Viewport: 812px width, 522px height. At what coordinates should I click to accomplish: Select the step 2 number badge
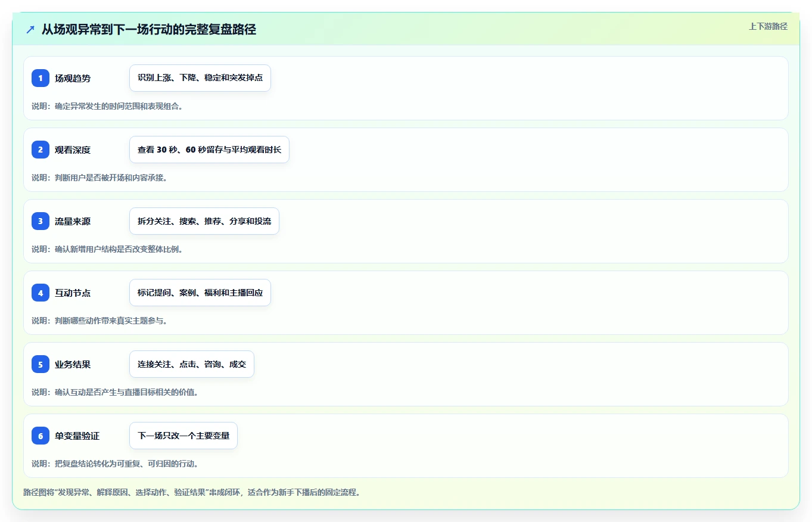pos(41,150)
